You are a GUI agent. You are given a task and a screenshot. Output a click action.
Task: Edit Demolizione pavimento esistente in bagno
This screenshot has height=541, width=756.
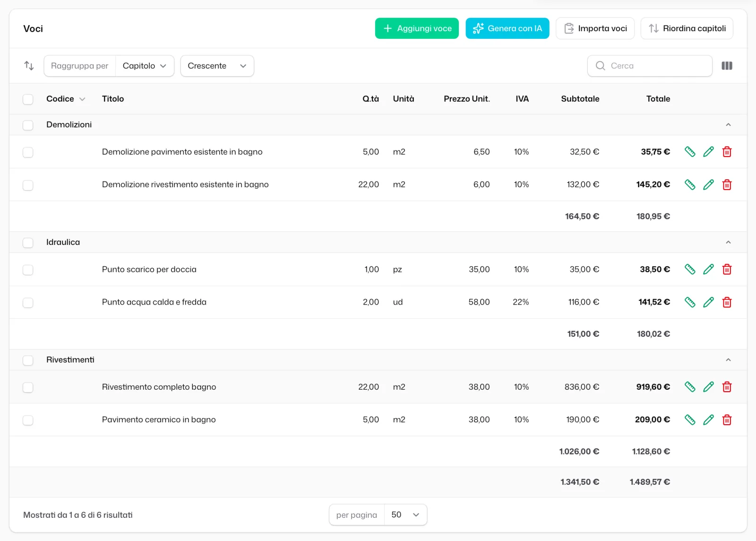[x=708, y=152]
